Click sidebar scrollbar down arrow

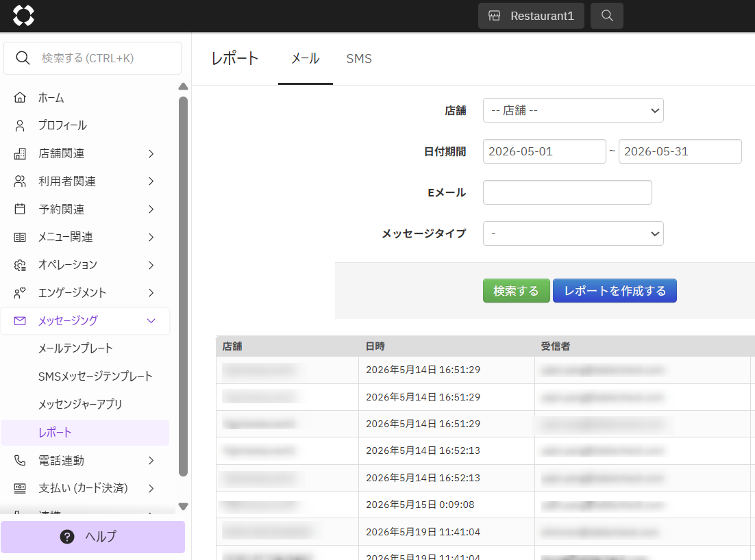pyautogui.click(x=183, y=506)
